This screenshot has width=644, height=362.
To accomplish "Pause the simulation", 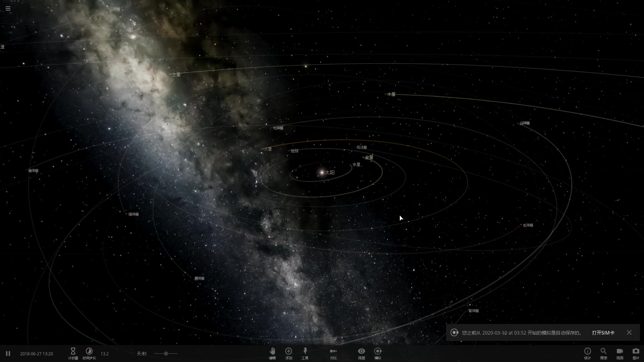I will click(x=8, y=354).
